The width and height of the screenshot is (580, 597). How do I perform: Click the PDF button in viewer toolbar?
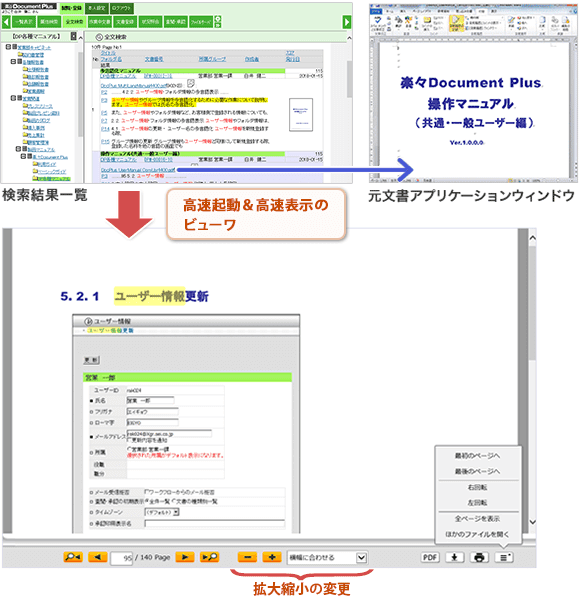click(x=430, y=558)
